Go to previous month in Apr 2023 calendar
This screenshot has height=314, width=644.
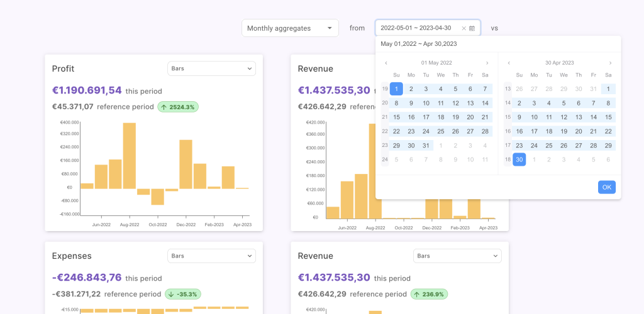coord(509,63)
